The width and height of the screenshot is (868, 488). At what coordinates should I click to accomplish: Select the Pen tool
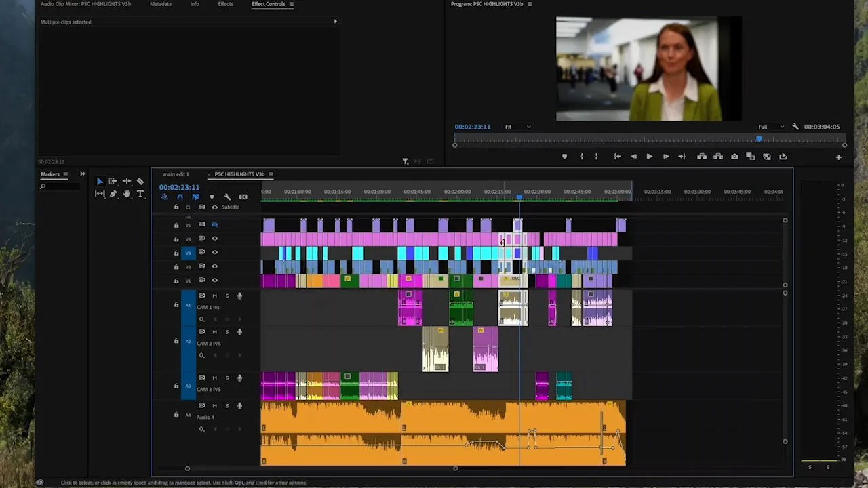(x=113, y=194)
